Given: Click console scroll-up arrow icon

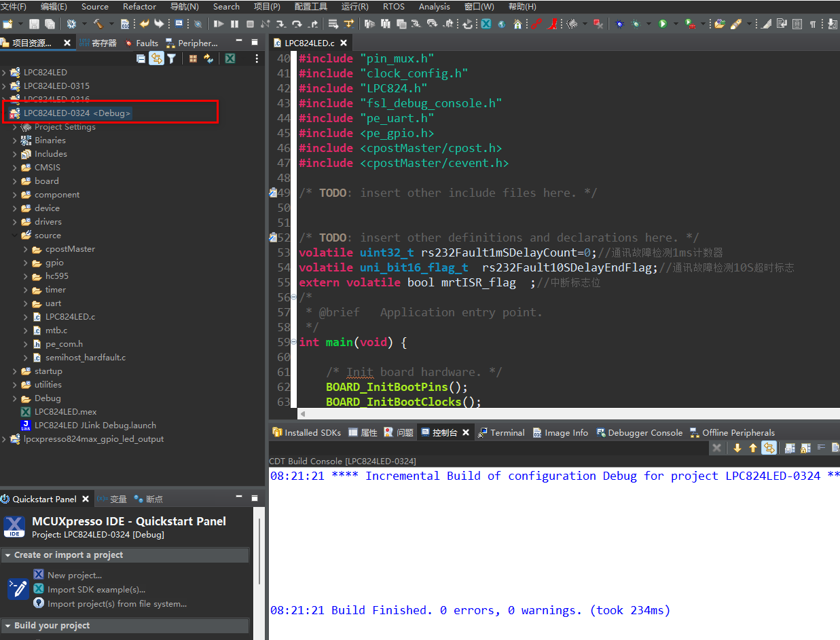Looking at the screenshot, I should tap(753, 448).
